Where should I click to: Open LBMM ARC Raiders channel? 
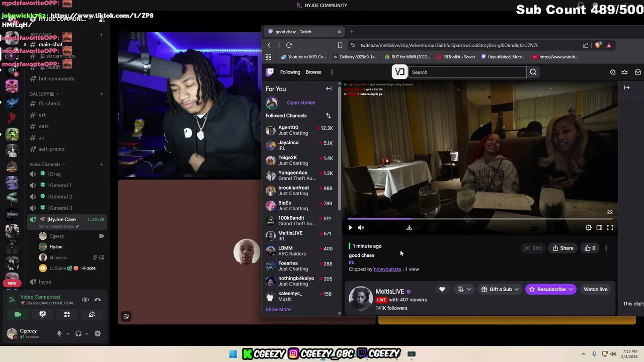299,251
